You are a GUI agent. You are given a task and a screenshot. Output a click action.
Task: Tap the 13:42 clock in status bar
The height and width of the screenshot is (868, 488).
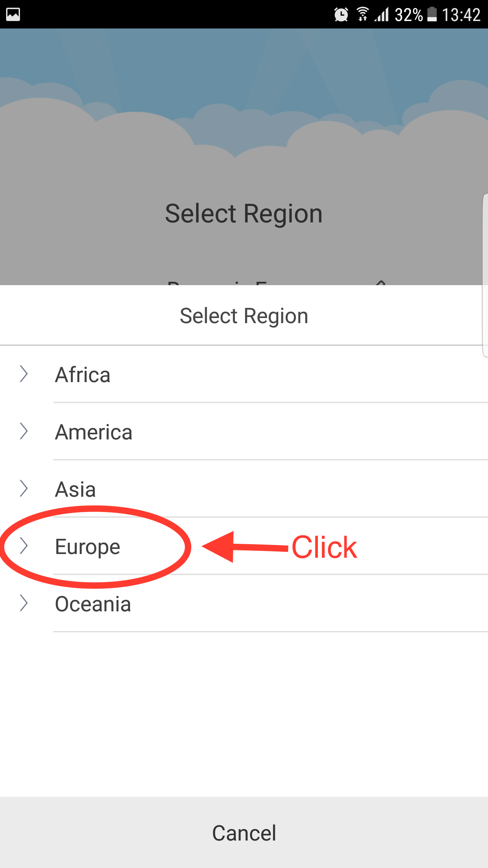tap(461, 15)
